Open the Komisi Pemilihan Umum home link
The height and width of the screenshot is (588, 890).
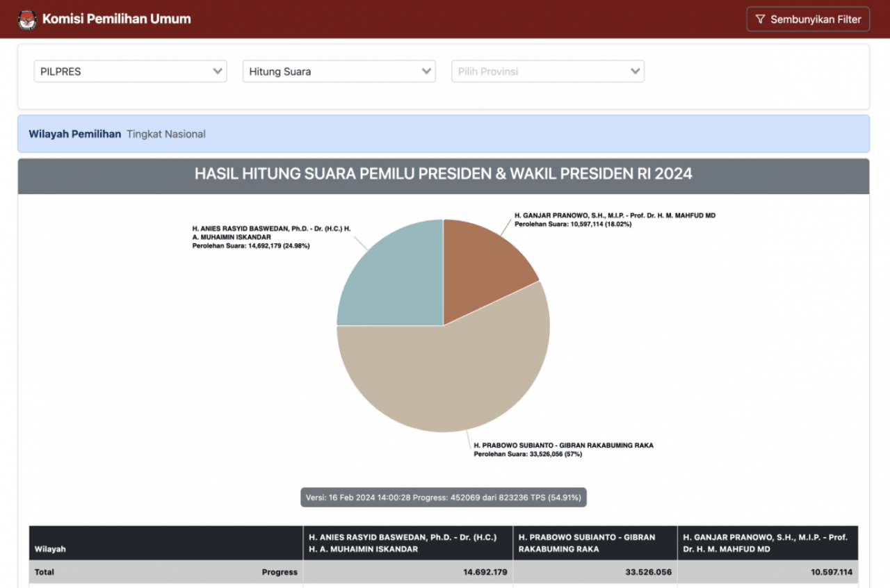coord(116,19)
